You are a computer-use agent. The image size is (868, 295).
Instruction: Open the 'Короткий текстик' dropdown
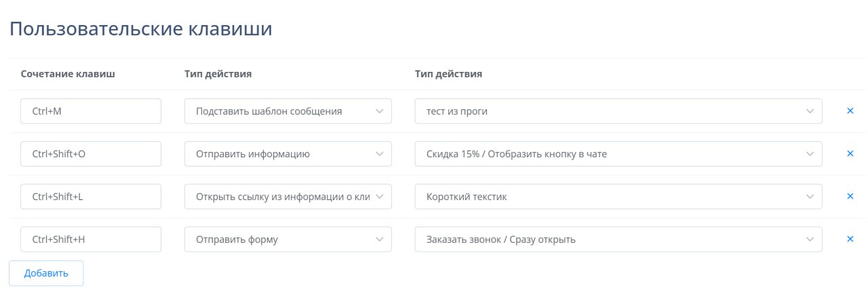point(618,197)
